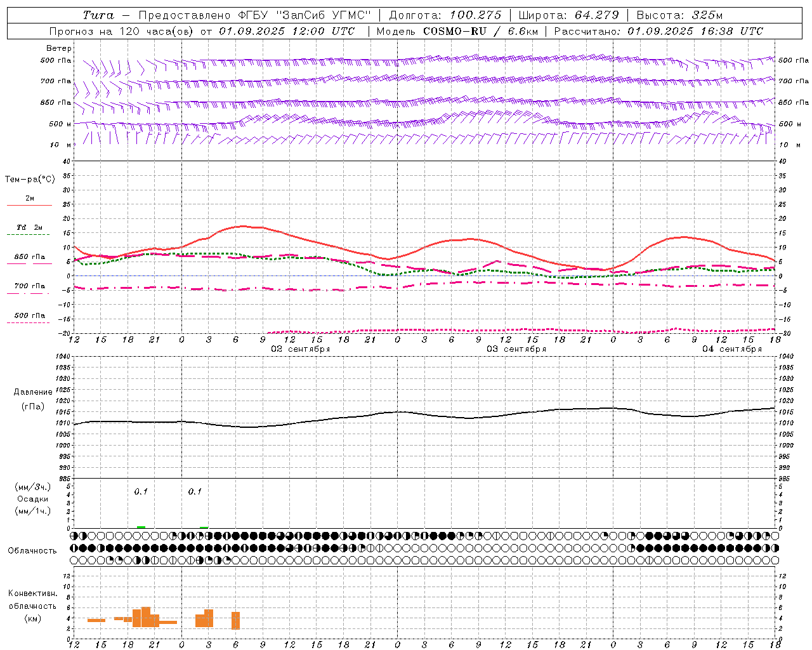The height and width of the screenshot is (650, 812).
Task: Click the forecast start time "01.09.2025 12:00 UTC"
Action: (287, 31)
